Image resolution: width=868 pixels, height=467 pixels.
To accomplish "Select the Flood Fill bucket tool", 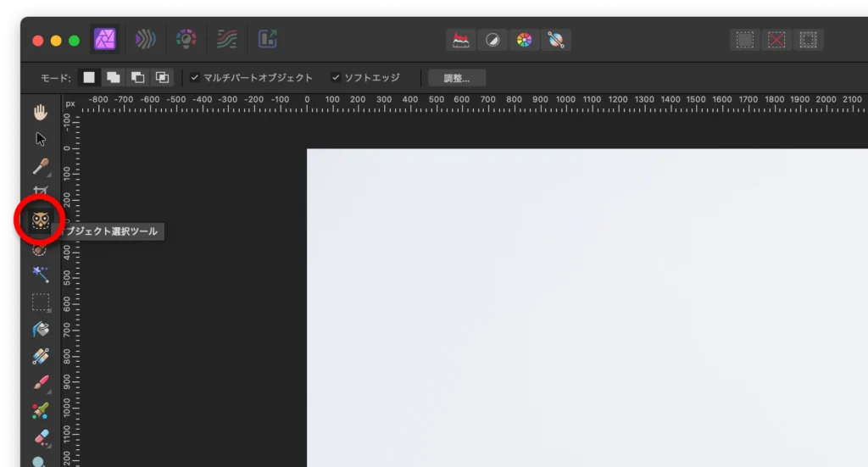I will (41, 329).
